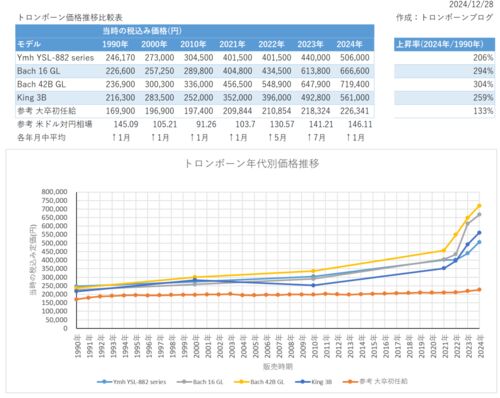Screen dimensions: 500x398
Task: Select the cell with value 236,900
Action: [120, 84]
